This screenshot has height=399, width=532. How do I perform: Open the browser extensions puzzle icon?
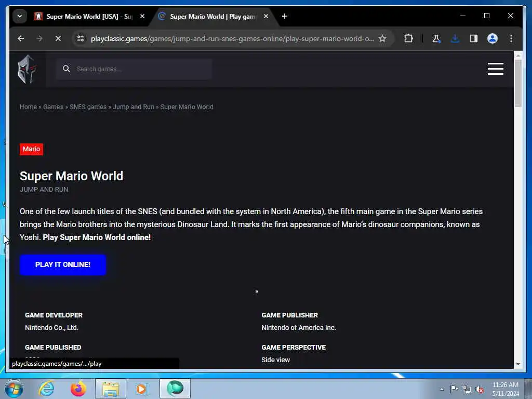[x=408, y=38]
